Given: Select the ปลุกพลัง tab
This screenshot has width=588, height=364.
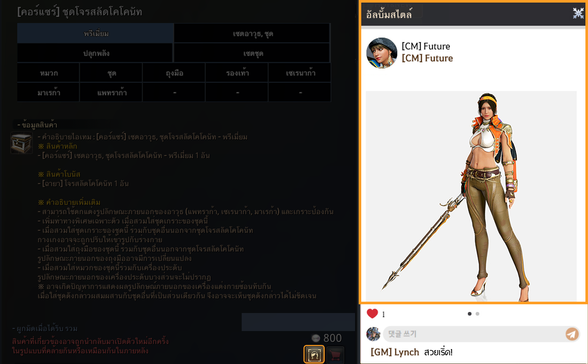Looking at the screenshot, I should coord(96,53).
